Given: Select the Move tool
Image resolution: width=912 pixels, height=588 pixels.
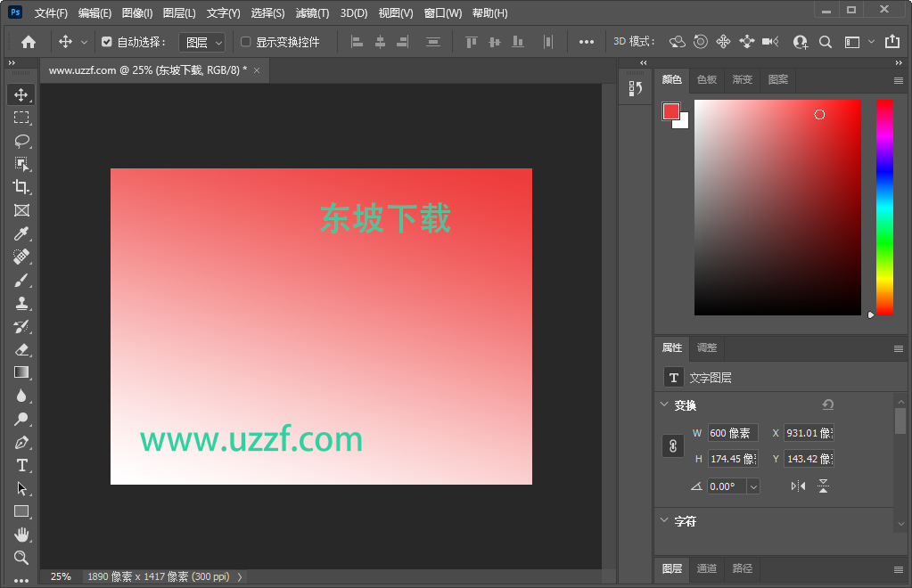Looking at the screenshot, I should pyautogui.click(x=21, y=94).
